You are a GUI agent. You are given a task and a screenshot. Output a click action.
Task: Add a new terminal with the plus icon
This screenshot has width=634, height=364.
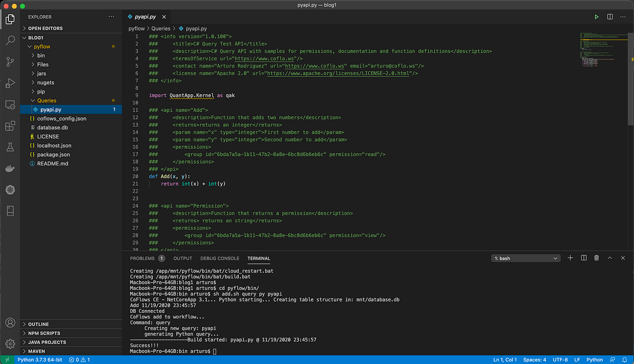570,258
